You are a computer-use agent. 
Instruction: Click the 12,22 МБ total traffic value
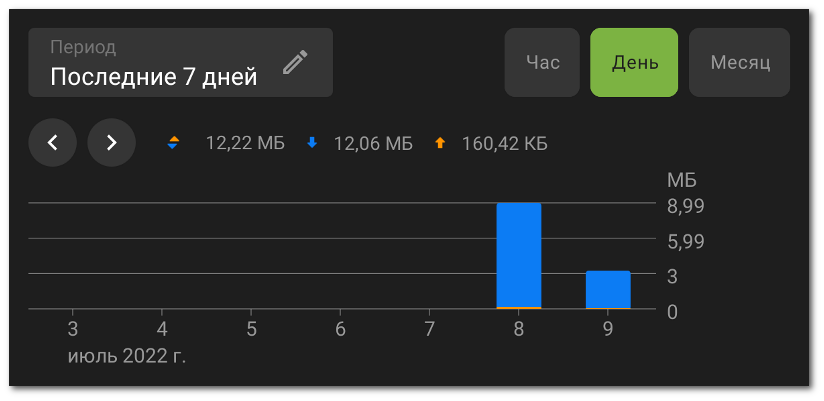(x=245, y=143)
